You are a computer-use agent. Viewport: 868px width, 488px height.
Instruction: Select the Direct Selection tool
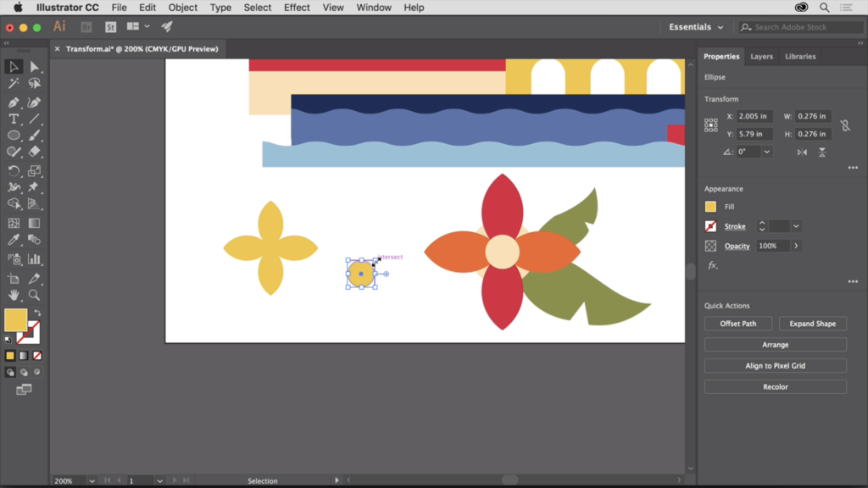pyautogui.click(x=35, y=67)
